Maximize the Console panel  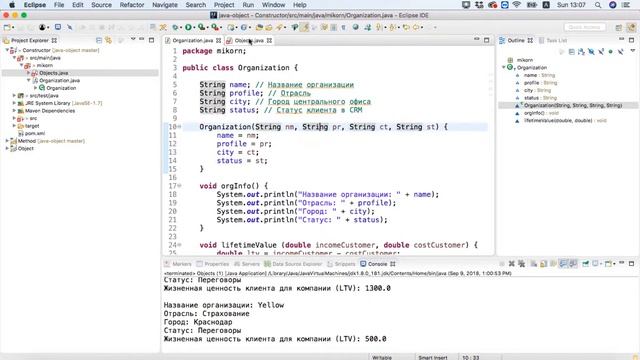tap(631, 264)
